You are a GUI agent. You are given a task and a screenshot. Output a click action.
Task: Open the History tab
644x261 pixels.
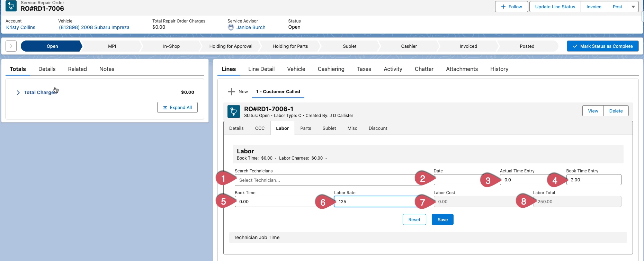(x=499, y=69)
